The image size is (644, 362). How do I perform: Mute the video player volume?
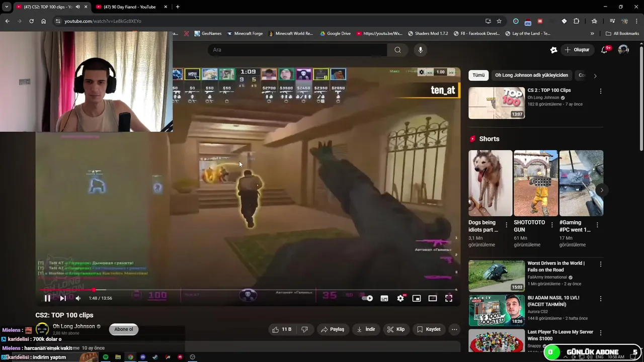[x=78, y=298]
